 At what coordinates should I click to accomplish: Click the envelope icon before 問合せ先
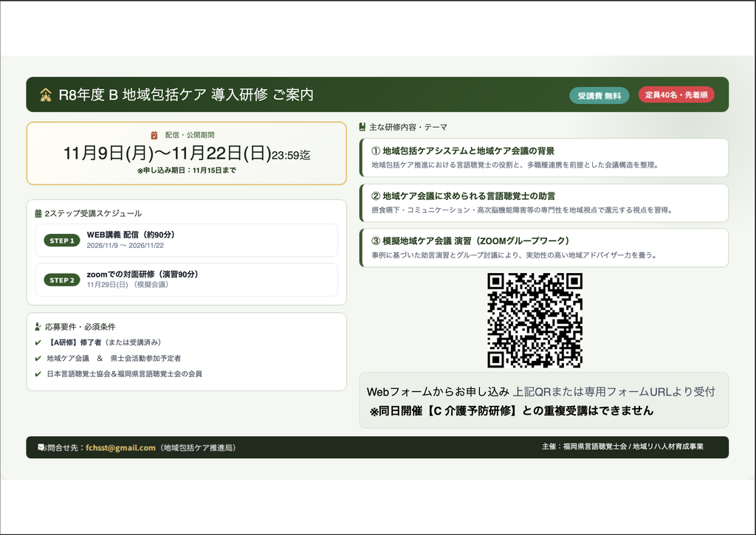click(x=41, y=447)
